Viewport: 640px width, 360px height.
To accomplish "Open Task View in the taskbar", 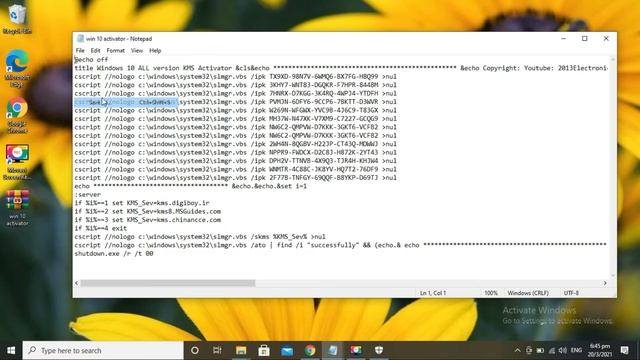I will [x=217, y=350].
